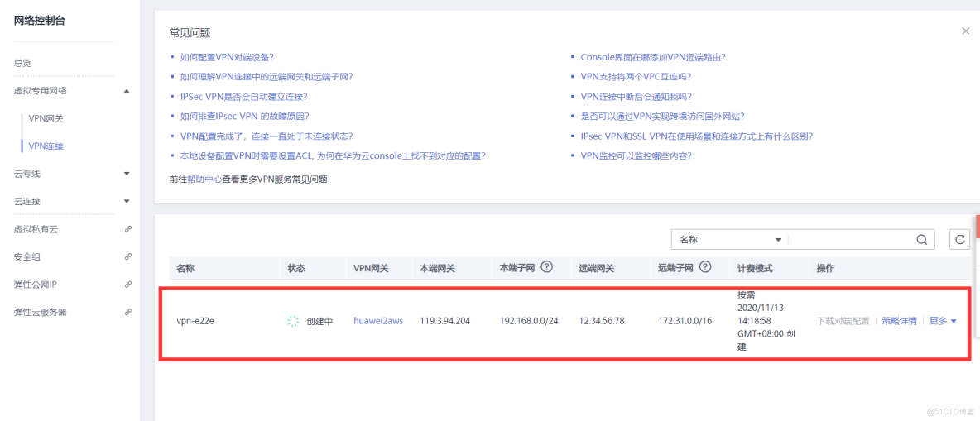980x421 pixels.
Task: Click the 计费模式 column header
Action: (x=755, y=268)
